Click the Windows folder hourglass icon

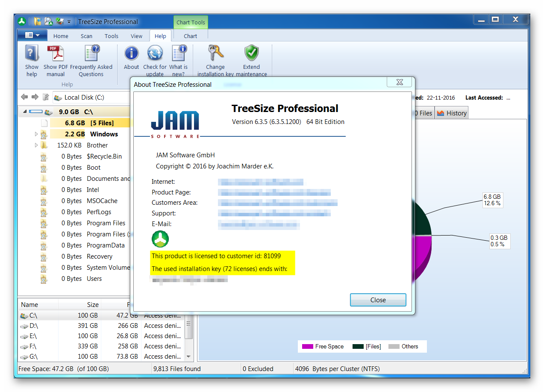pos(44,134)
